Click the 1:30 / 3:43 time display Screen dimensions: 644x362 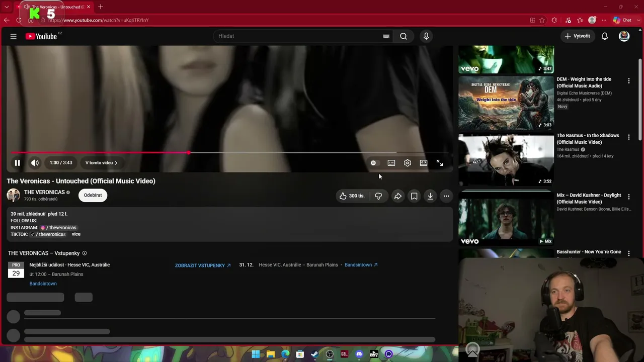point(61,163)
